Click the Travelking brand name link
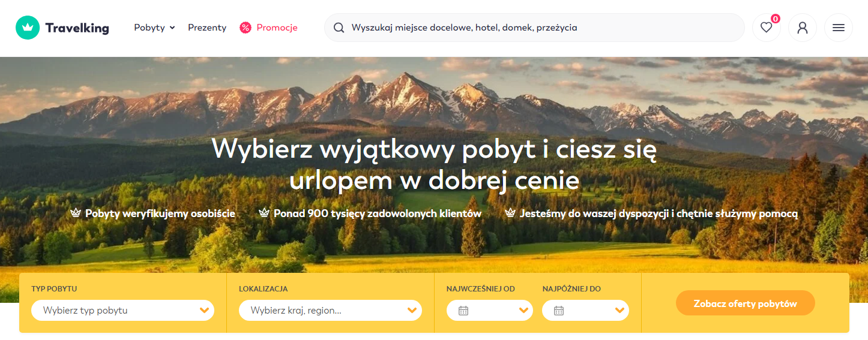Image resolution: width=868 pixels, height=340 pixels. coord(77,28)
